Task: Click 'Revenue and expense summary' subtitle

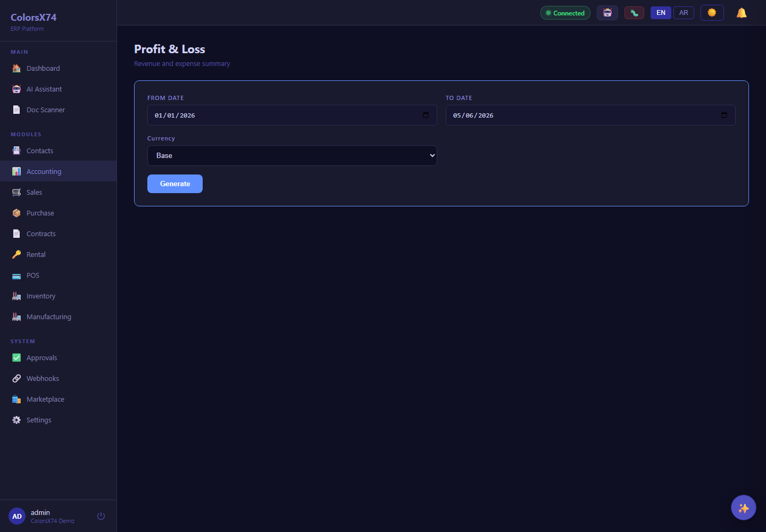Action: pos(182,63)
